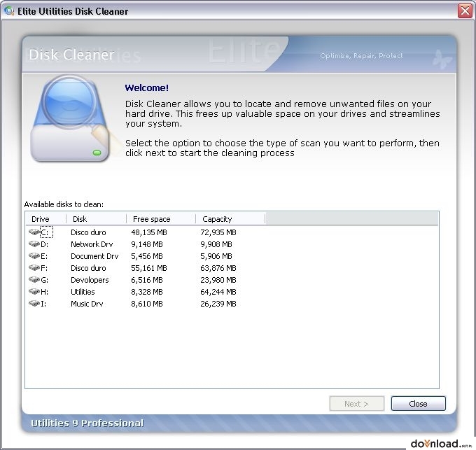Click the drive icon for F:
The height and width of the screenshot is (450, 476).
pyautogui.click(x=34, y=267)
